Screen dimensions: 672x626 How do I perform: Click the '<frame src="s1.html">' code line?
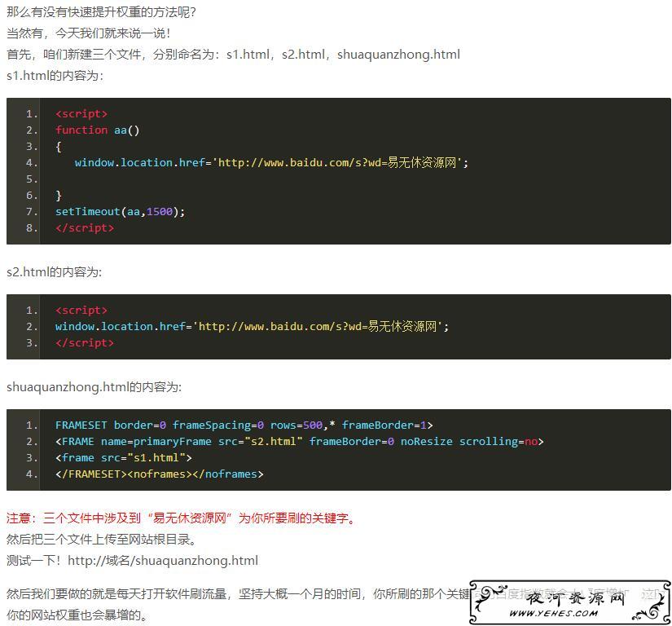point(124,457)
